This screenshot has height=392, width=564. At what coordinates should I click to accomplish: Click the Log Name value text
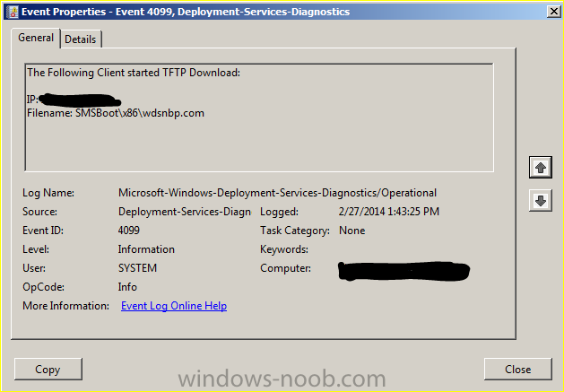[277, 193]
